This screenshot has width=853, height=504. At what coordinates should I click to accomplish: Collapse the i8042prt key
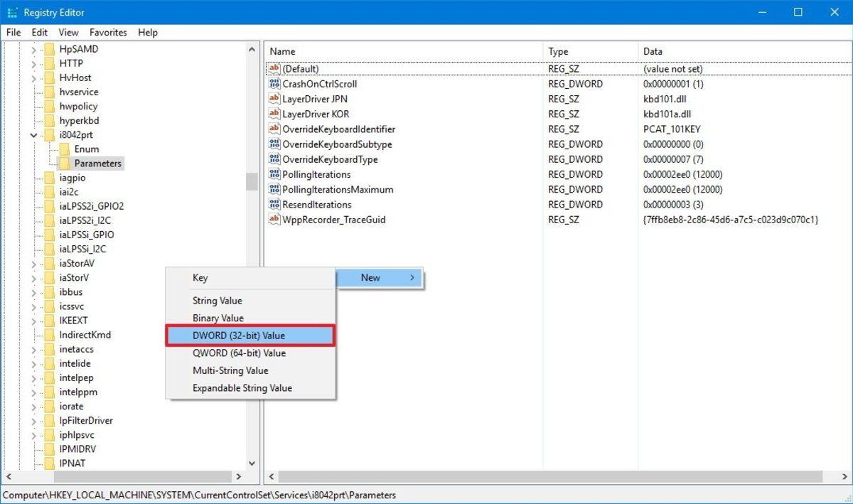pyautogui.click(x=32, y=134)
